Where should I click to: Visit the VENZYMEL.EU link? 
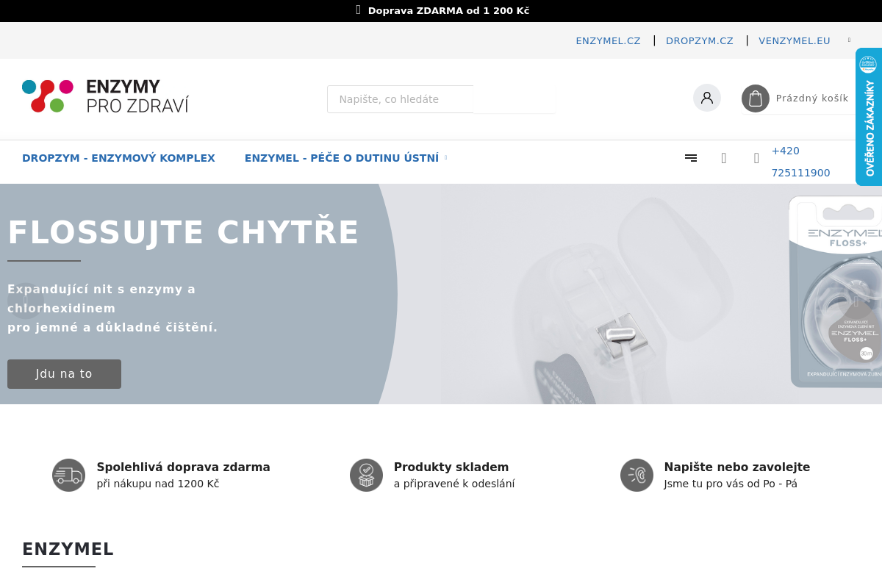point(795,41)
